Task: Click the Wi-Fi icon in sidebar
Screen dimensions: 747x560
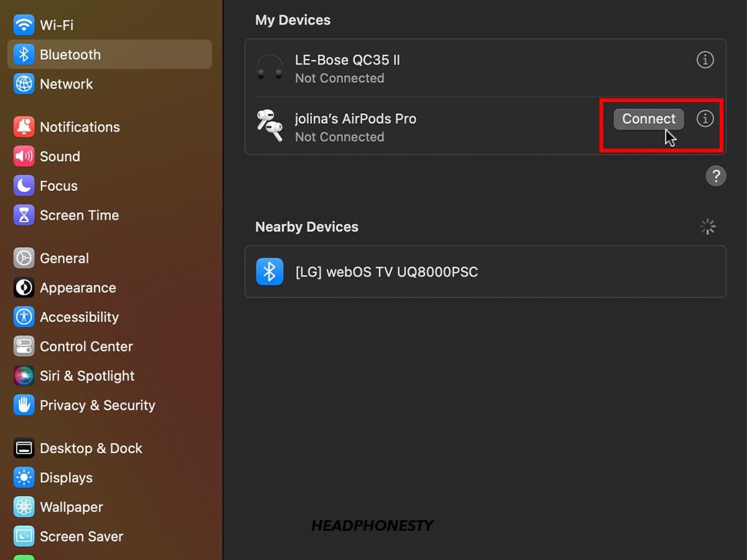Action: point(24,26)
